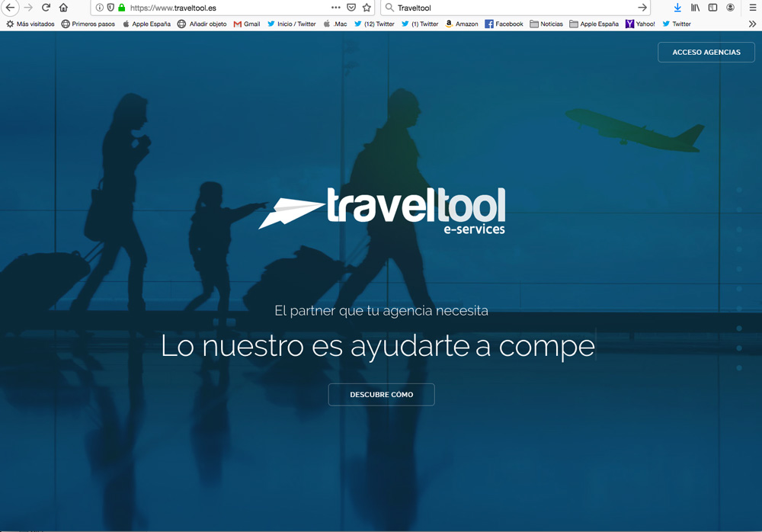Bookmark this page with the star
This screenshot has width=762, height=532.
point(367,8)
